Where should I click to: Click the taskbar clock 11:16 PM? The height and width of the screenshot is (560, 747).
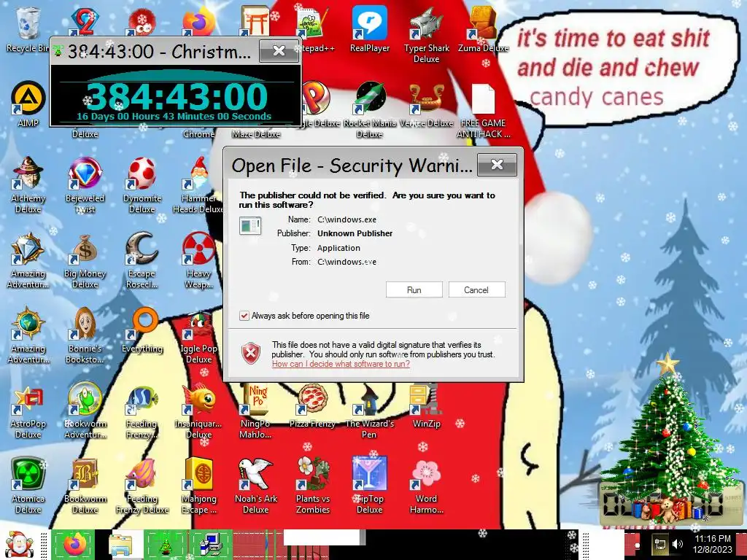point(712,544)
